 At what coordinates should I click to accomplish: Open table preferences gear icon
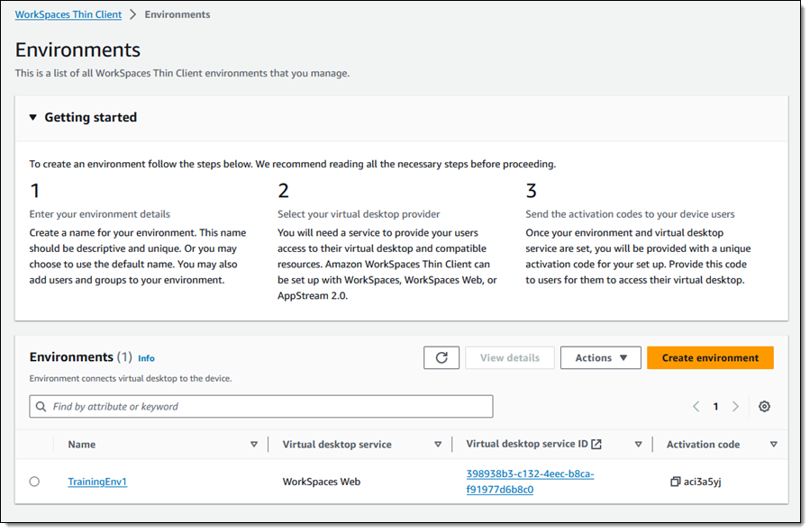pyautogui.click(x=765, y=406)
